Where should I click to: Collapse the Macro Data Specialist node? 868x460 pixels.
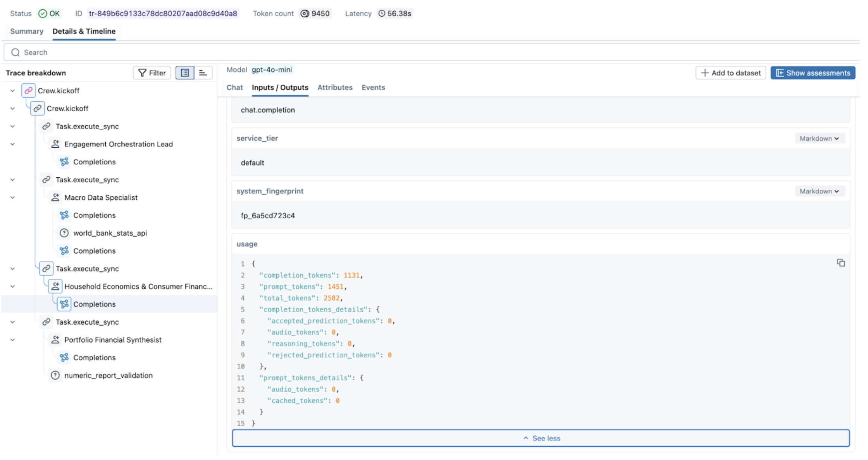(x=12, y=197)
